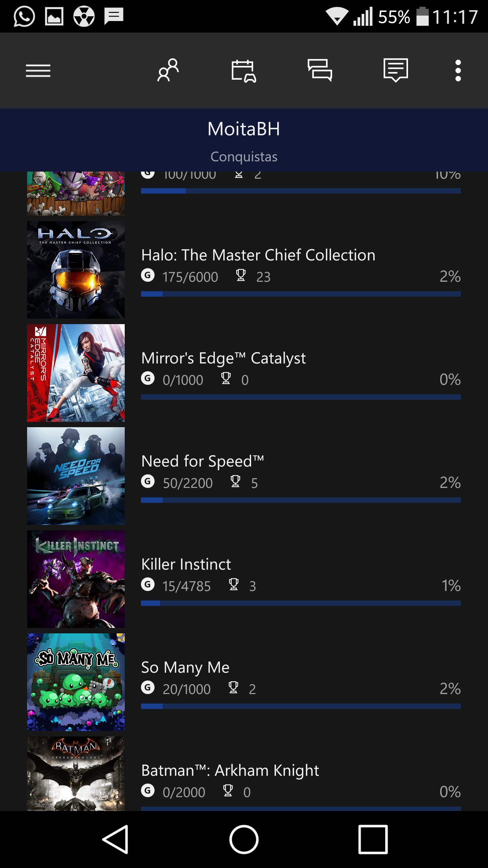Tap the Need for Speed gamerscore icon
Image resolution: width=488 pixels, height=868 pixels.
pos(148,481)
